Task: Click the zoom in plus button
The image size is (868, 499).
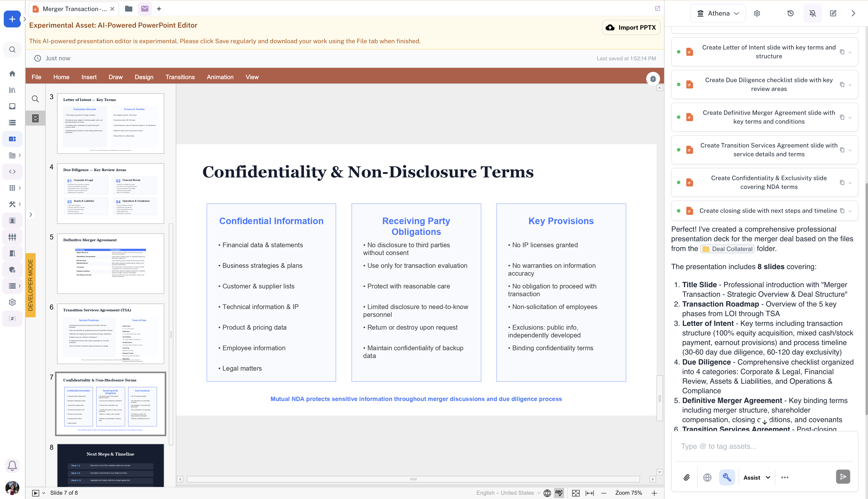Action: 654,493
